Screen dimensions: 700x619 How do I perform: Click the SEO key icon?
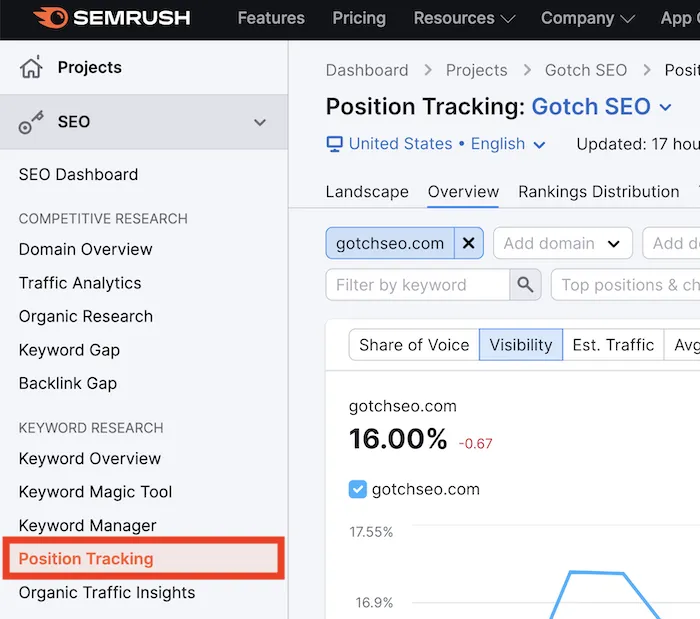32,122
